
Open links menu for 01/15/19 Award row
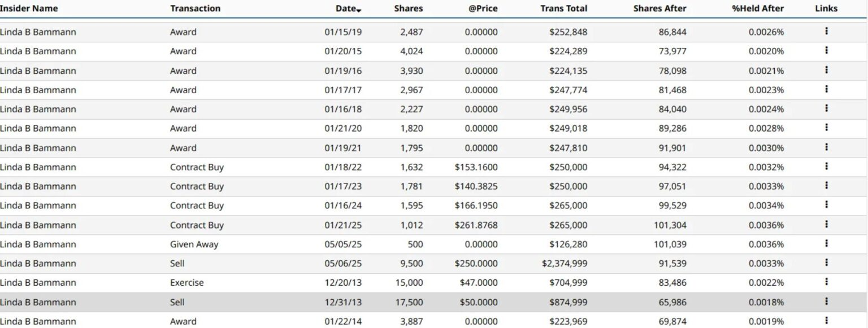click(x=826, y=32)
